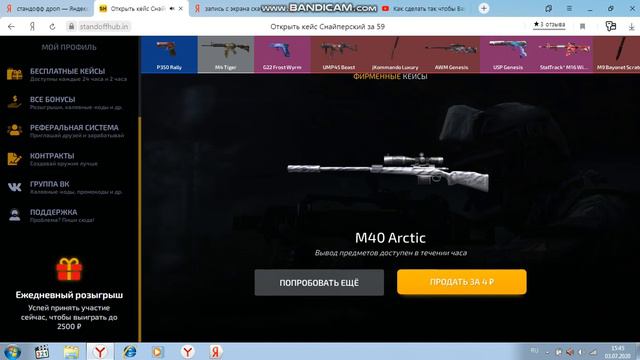
Task: Open the МОЙ ПРОФИЛЬ link
Action: click(69, 47)
